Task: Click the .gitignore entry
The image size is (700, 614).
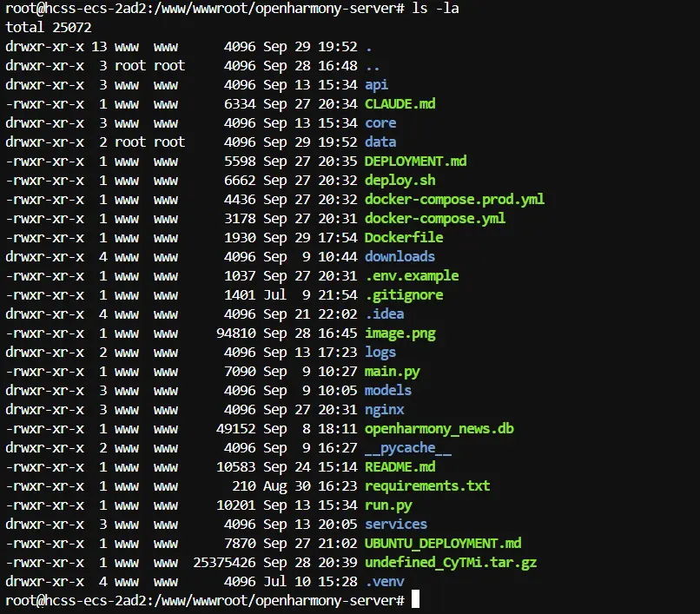Action: tap(404, 294)
